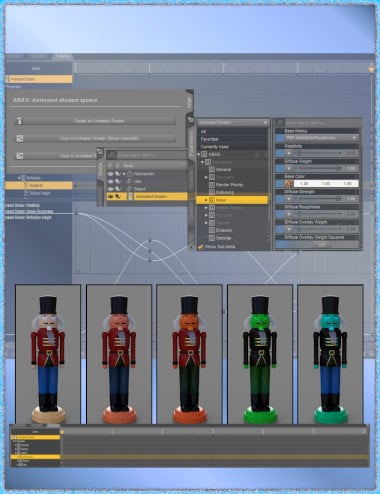Hide the Hair item via its eye icon
Viewport: 380px width, 494px height.
click(110, 181)
